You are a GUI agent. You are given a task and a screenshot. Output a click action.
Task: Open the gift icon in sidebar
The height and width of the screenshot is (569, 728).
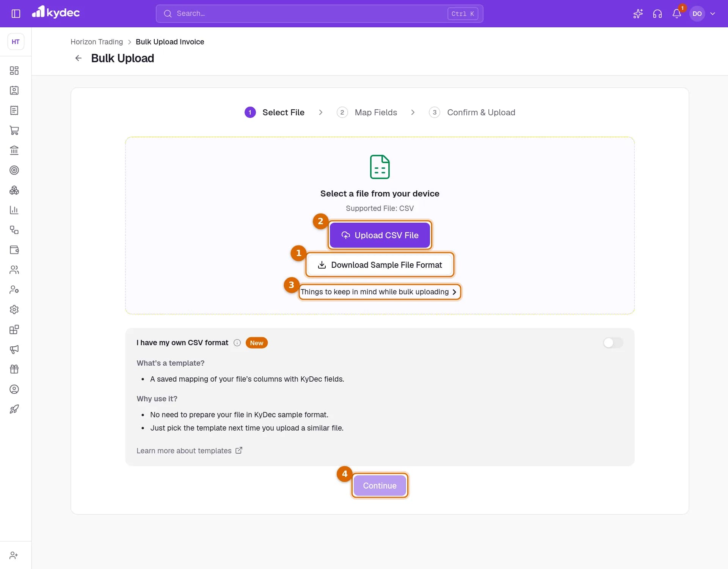pos(14,369)
